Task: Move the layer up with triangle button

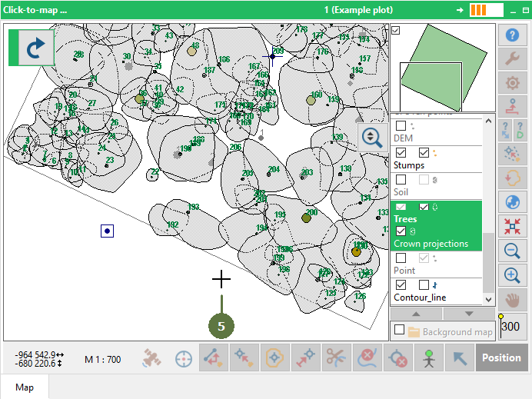Action: click(417, 314)
